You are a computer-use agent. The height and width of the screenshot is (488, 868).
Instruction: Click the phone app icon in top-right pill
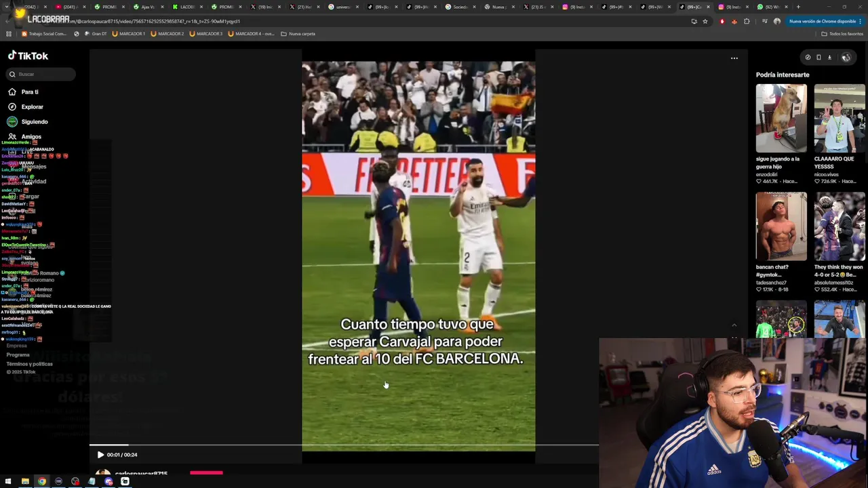click(818, 58)
